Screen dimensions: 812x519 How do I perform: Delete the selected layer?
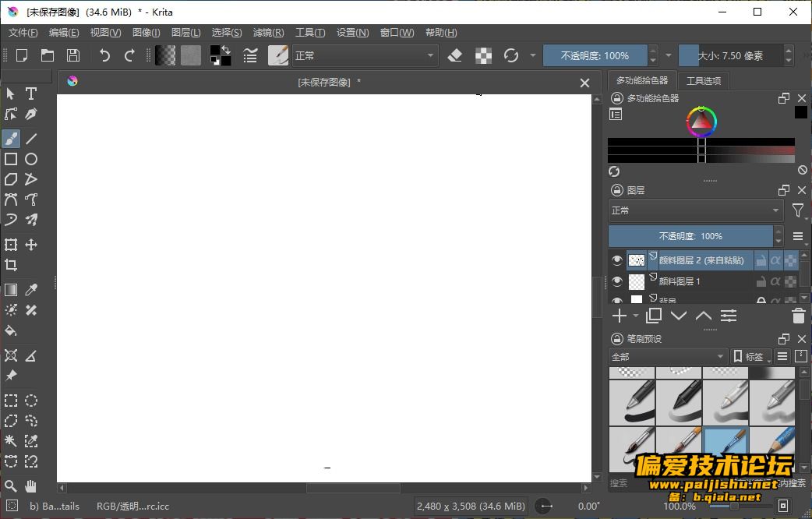tap(799, 316)
